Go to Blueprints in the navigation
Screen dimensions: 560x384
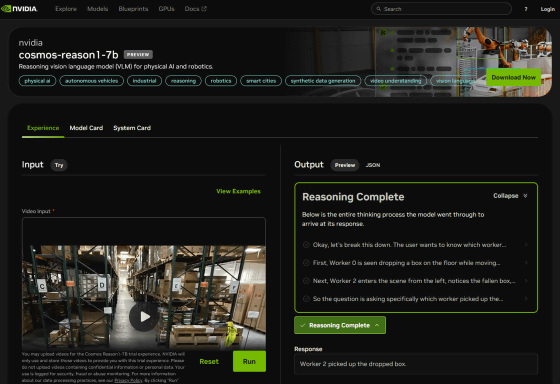point(133,9)
